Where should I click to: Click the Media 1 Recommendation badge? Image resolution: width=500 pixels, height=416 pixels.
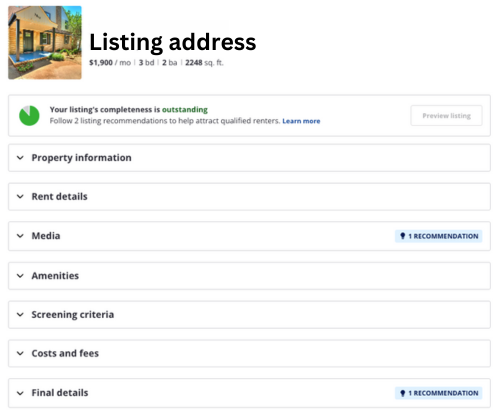(x=439, y=236)
